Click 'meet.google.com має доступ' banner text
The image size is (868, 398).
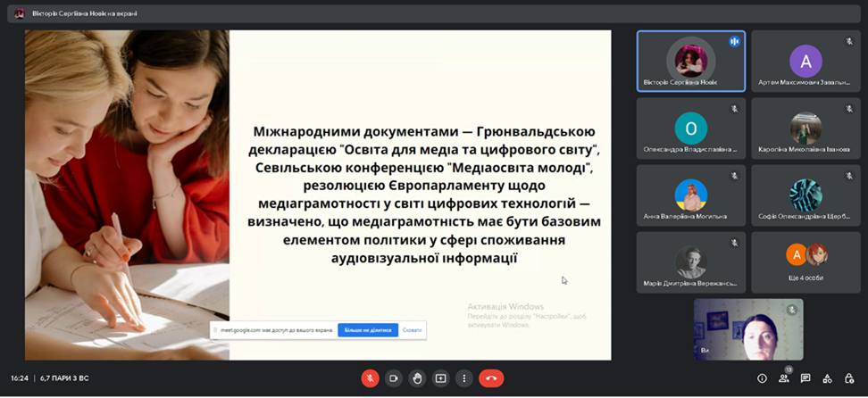[277, 330]
